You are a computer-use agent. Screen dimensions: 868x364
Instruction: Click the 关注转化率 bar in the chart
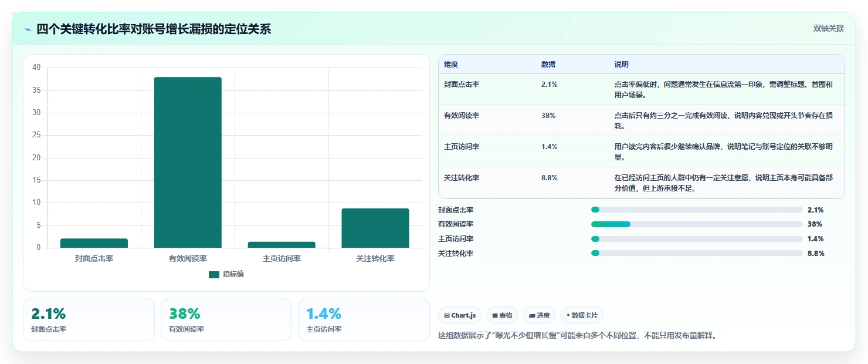[375, 228]
